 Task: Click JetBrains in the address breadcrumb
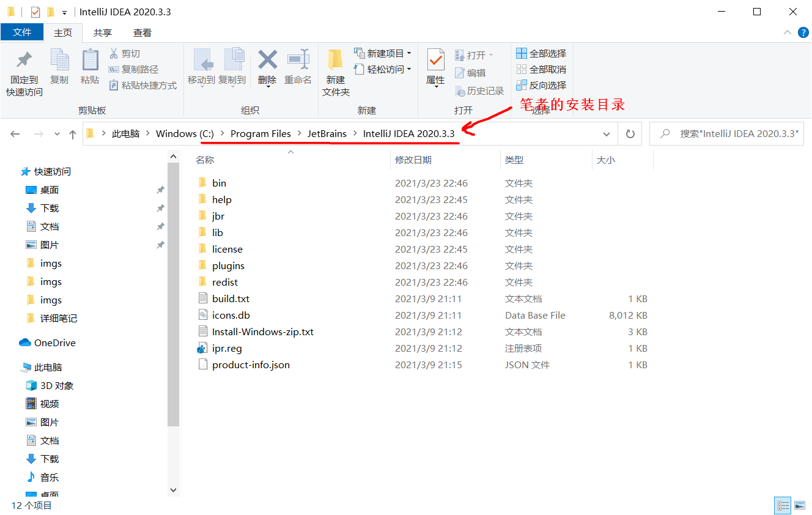[327, 133]
